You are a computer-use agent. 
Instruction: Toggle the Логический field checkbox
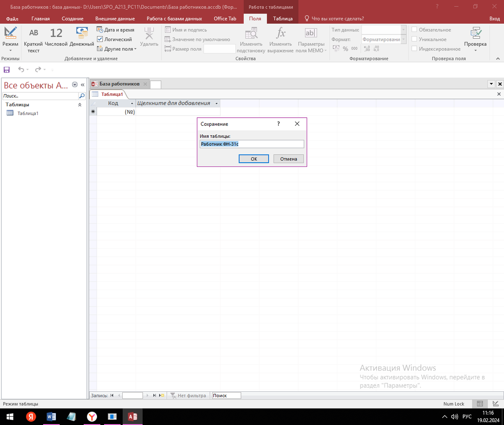[x=100, y=39]
